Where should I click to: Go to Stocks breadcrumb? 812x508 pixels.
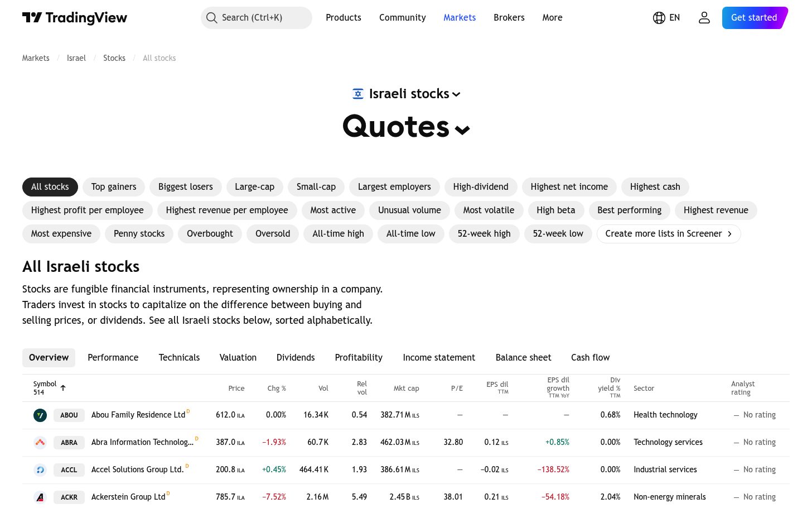114,58
